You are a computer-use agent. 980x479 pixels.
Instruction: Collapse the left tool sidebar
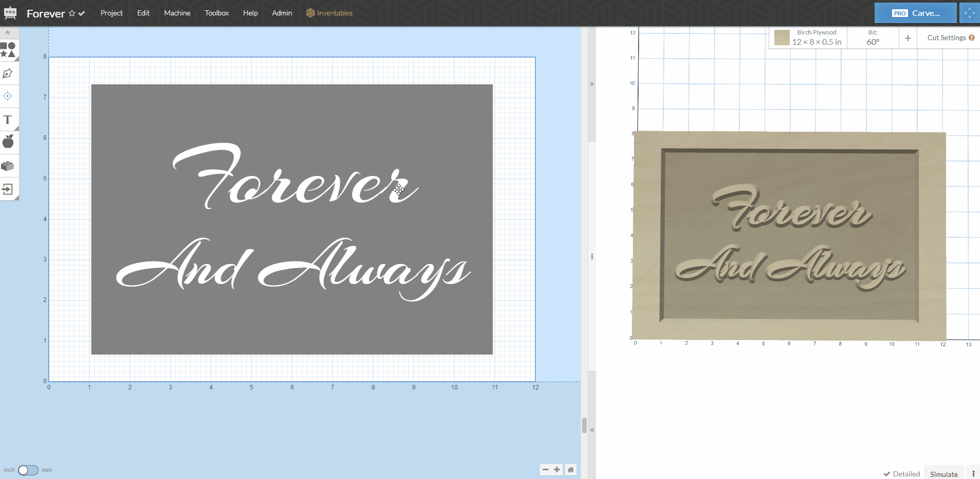point(8,32)
